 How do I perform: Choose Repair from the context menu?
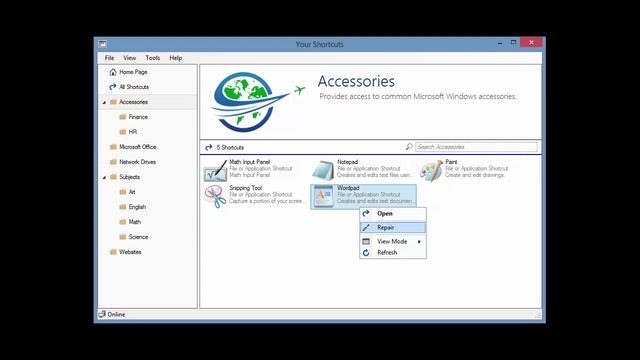[x=393, y=227]
